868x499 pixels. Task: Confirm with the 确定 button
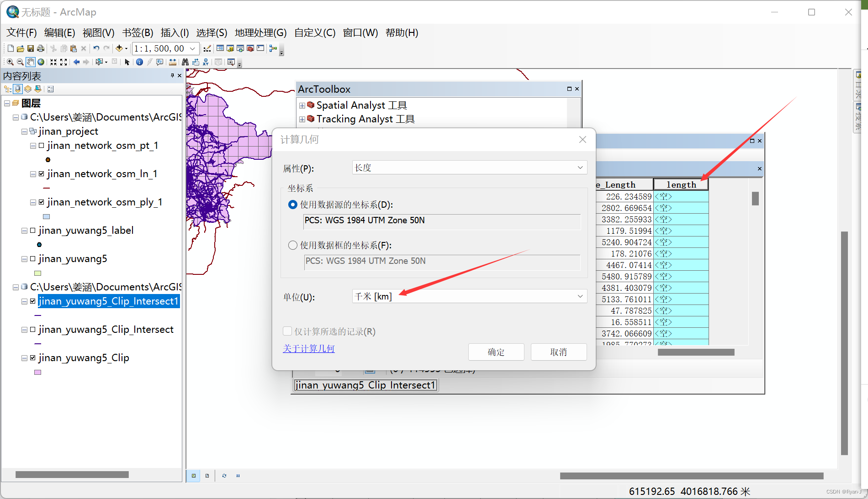coord(496,352)
